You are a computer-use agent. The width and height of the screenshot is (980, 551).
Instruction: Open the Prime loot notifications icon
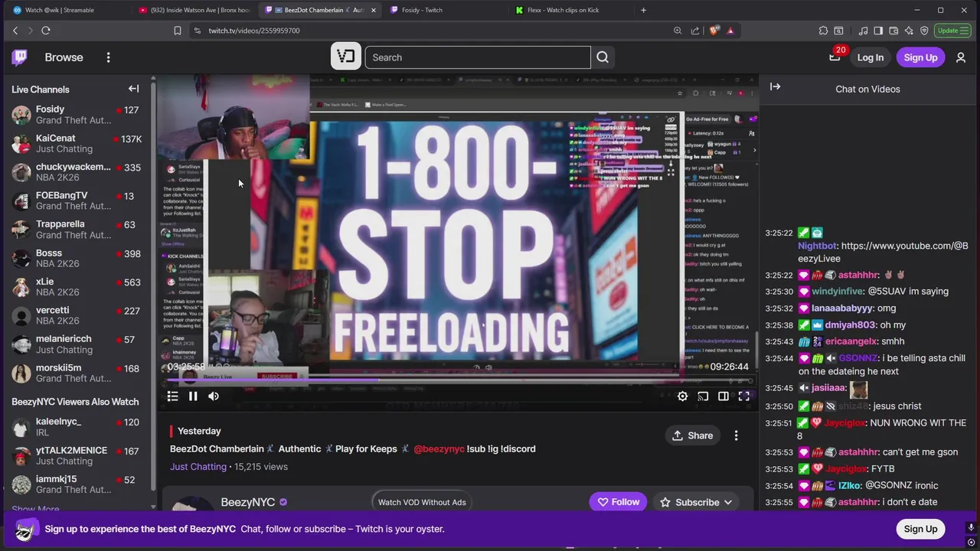(x=835, y=57)
